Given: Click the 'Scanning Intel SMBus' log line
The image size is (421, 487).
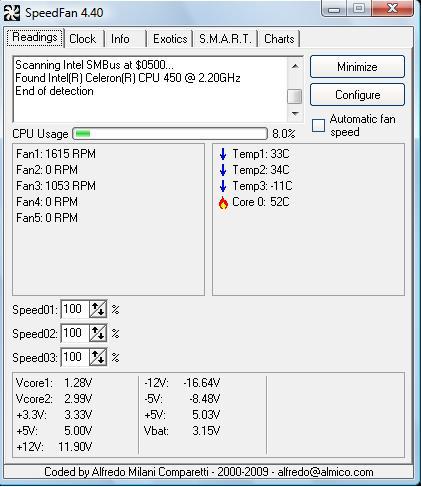Looking at the screenshot, I should pyautogui.click(x=94, y=65).
